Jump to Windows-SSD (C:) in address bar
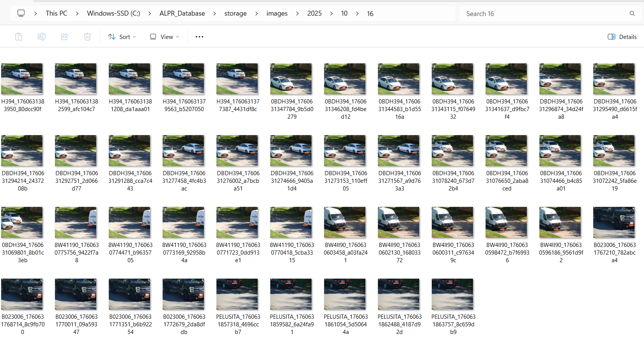Image resolution: width=644 pixels, height=342 pixels. tap(113, 13)
